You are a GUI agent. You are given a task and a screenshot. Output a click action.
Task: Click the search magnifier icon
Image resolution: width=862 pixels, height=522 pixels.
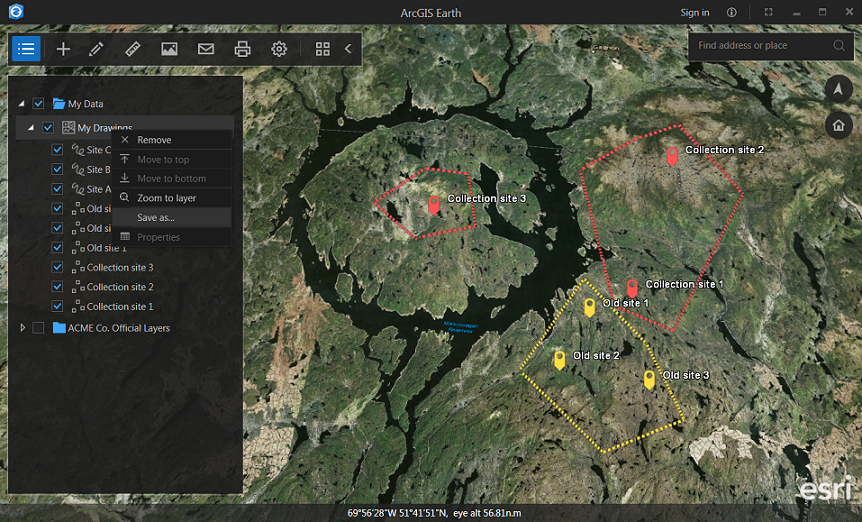pos(839,46)
